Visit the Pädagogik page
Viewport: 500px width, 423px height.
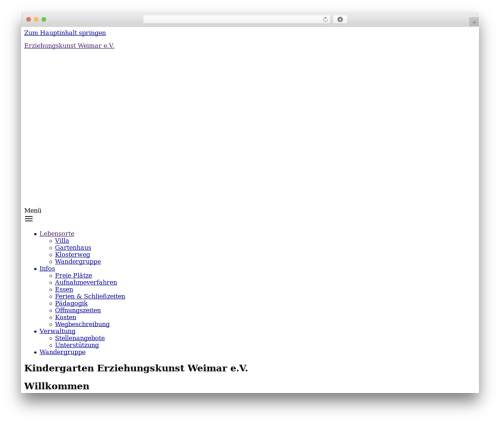71,303
